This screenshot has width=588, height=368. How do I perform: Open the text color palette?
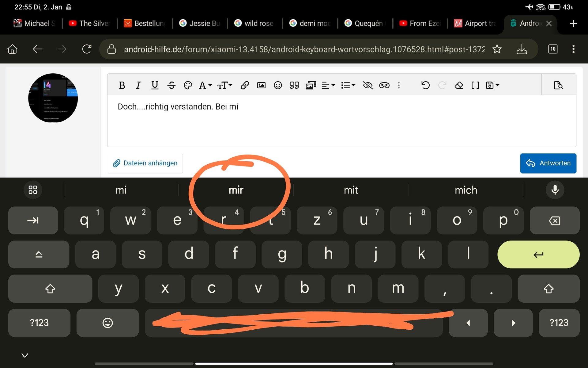tap(188, 85)
